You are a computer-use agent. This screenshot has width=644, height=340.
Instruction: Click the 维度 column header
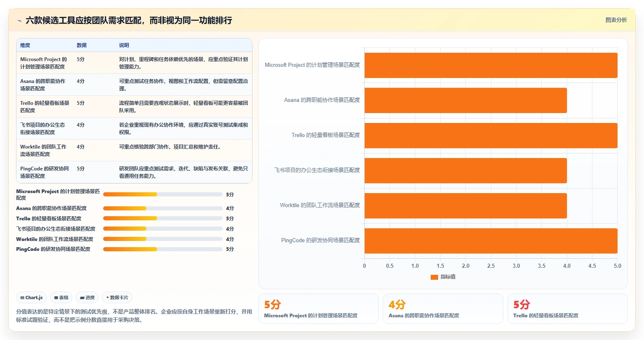point(25,45)
